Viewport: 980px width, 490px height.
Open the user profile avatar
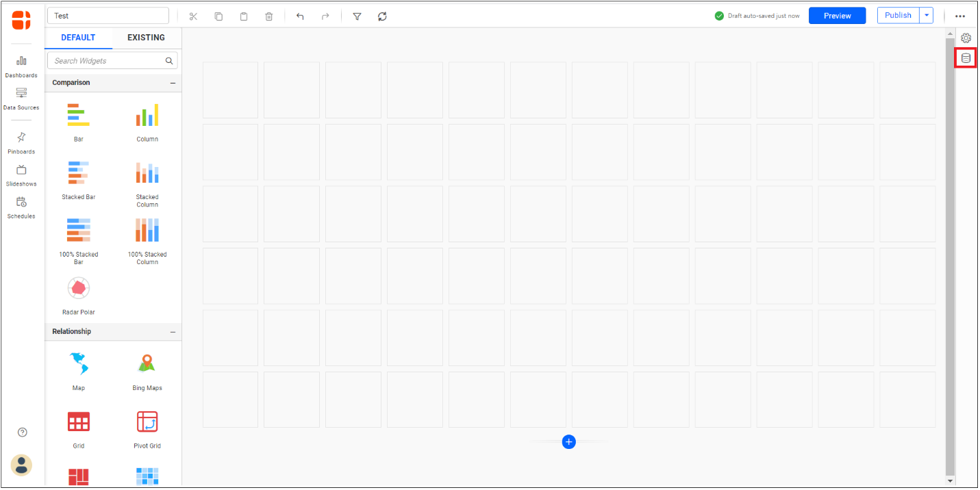pyautogui.click(x=21, y=465)
